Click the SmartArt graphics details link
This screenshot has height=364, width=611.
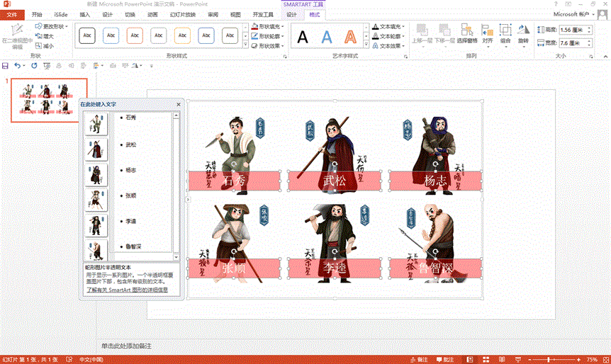pos(128,290)
